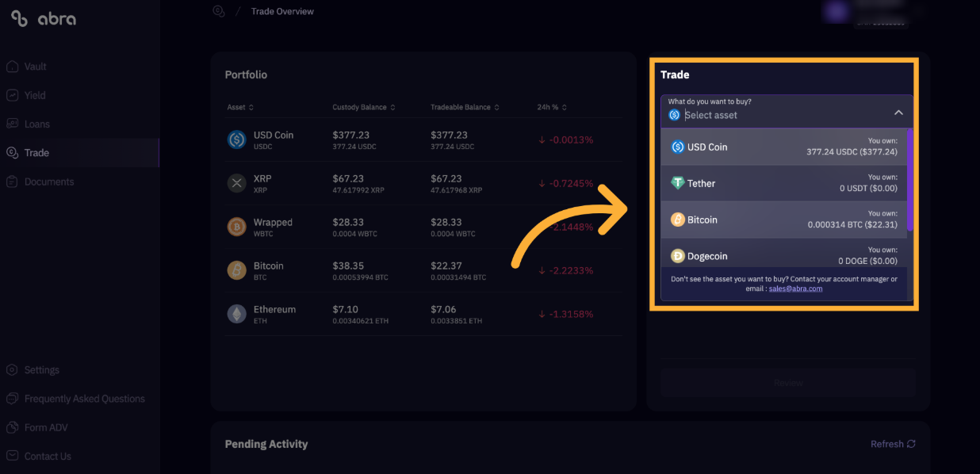Open the Loans section icon
The height and width of the screenshot is (474, 980).
tap(12, 124)
